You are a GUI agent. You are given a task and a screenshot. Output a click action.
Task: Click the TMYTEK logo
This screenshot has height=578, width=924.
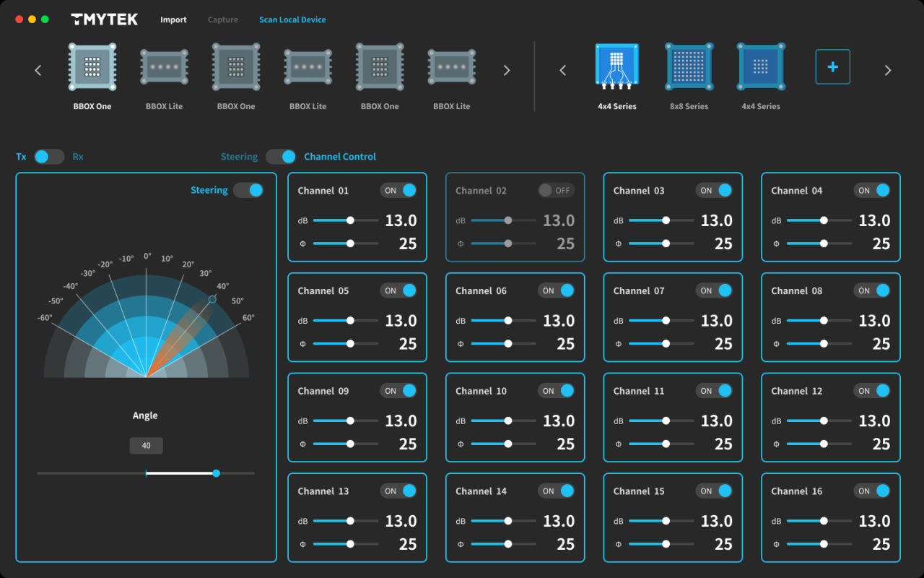coord(105,20)
